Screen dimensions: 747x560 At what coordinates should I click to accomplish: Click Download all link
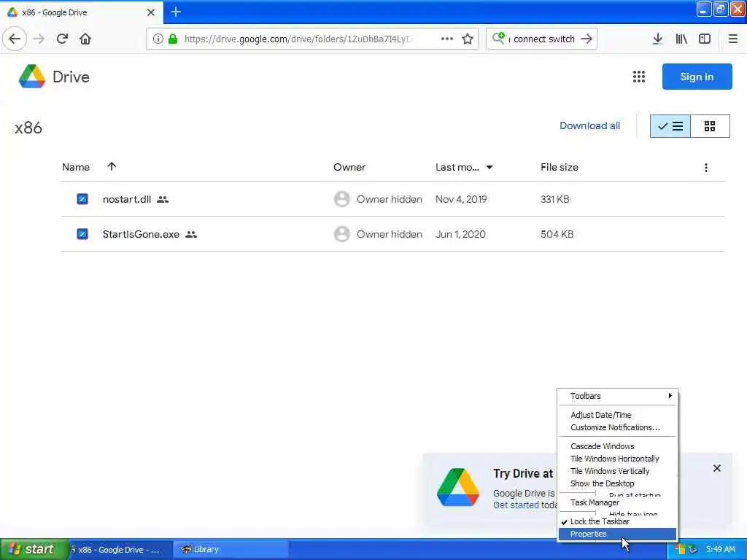tap(589, 125)
